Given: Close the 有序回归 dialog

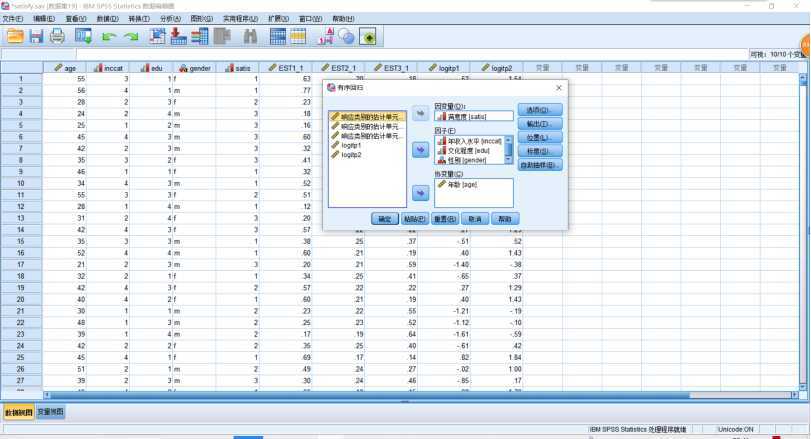Looking at the screenshot, I should tap(559, 88).
